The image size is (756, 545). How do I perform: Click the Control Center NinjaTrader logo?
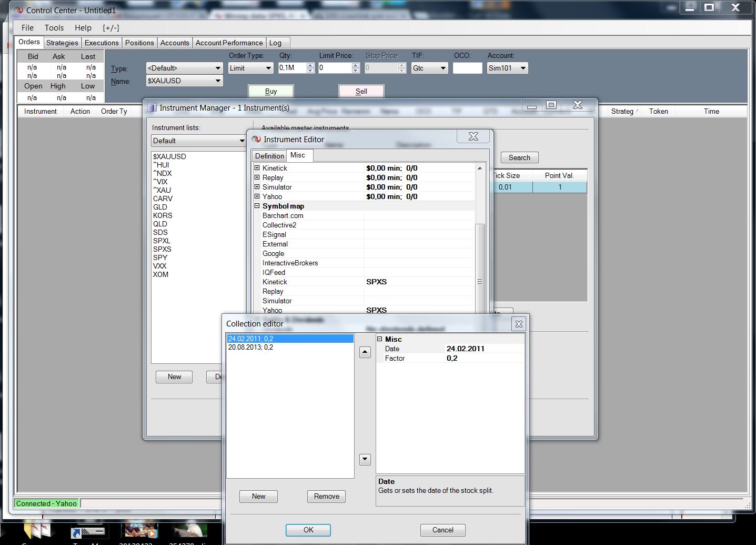tap(18, 10)
